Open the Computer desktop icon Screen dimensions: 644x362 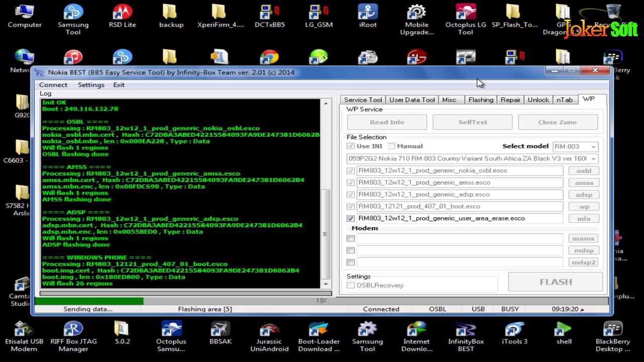coord(24,17)
